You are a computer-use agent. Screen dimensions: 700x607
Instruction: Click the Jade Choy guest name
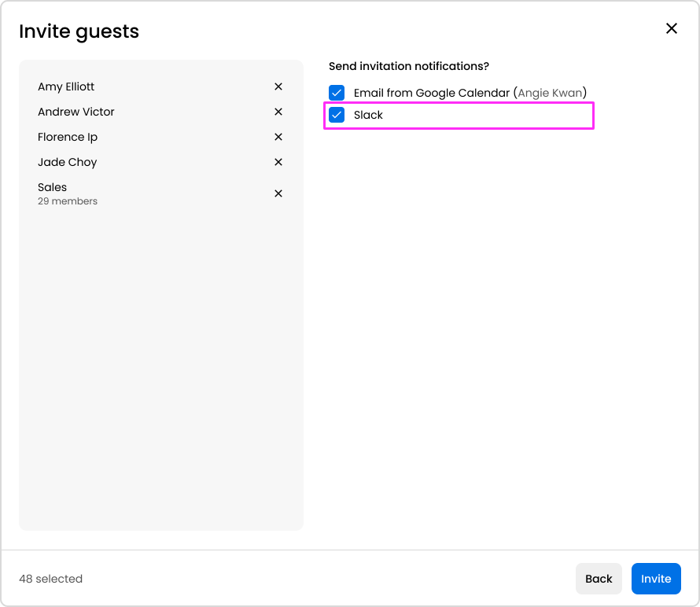[68, 162]
